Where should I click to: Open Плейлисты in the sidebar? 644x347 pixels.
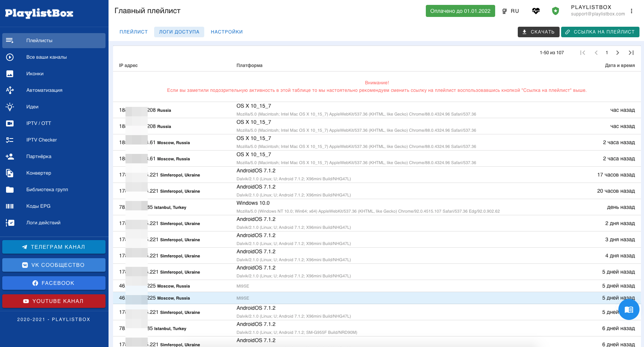[x=54, y=41]
